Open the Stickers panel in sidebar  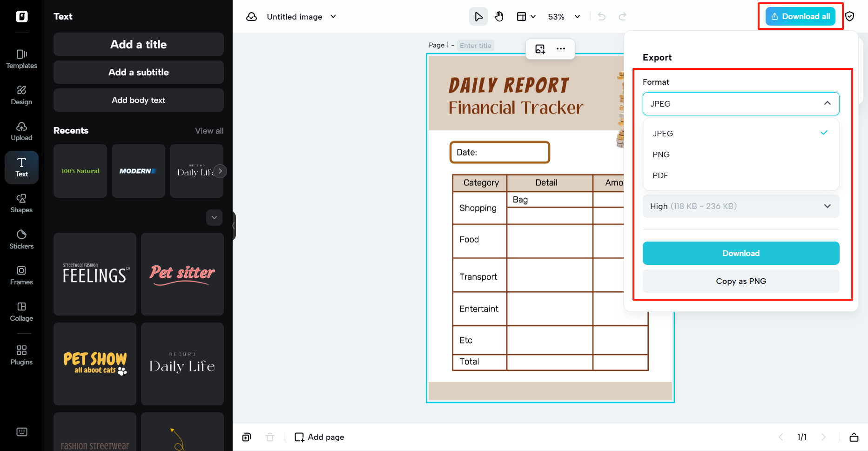(21, 239)
